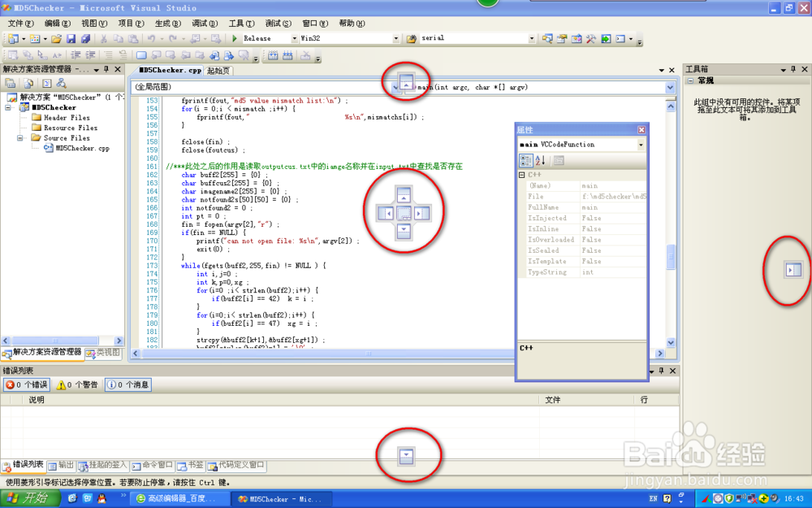Open the 调试 debug menu
The height and width of the screenshot is (508, 812).
pyautogui.click(x=205, y=24)
